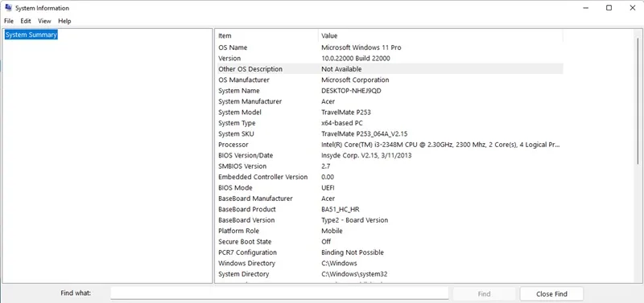Select the OS Name row
Viewport: 644px width, 303px height.
pos(390,47)
